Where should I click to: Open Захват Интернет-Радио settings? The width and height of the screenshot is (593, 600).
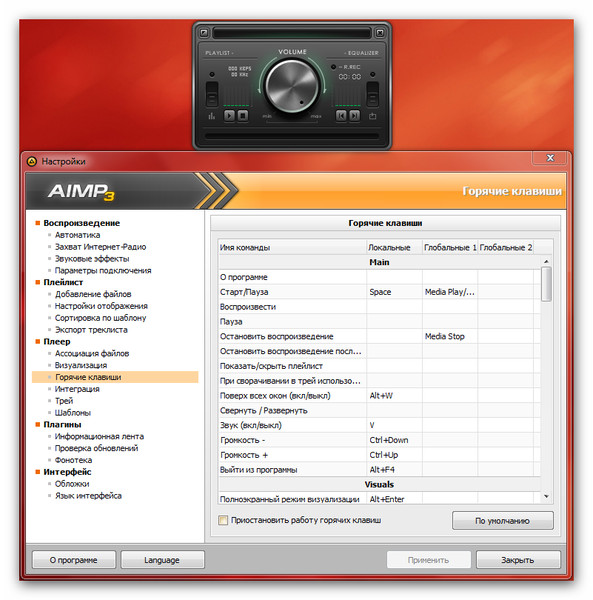(x=100, y=247)
